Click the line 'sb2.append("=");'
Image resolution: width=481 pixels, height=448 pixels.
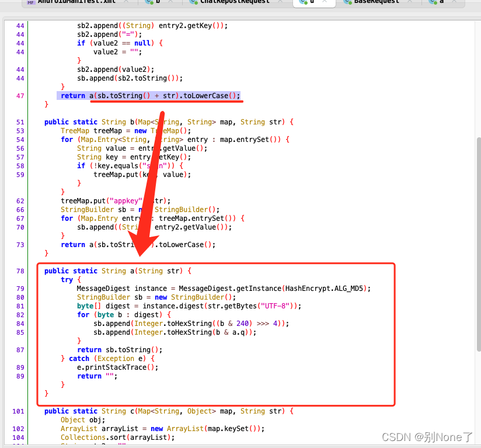click(x=110, y=34)
